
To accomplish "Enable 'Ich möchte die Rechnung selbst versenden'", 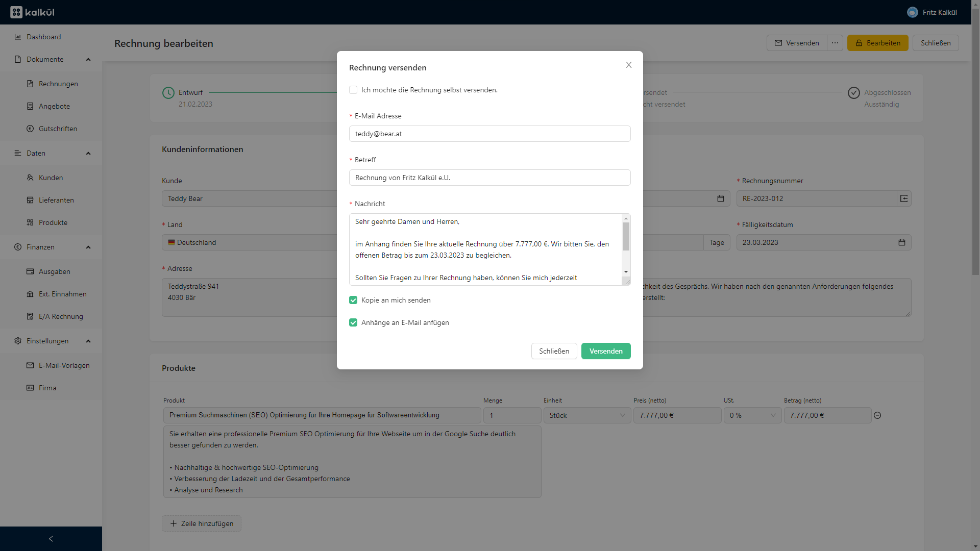I will (x=353, y=90).
